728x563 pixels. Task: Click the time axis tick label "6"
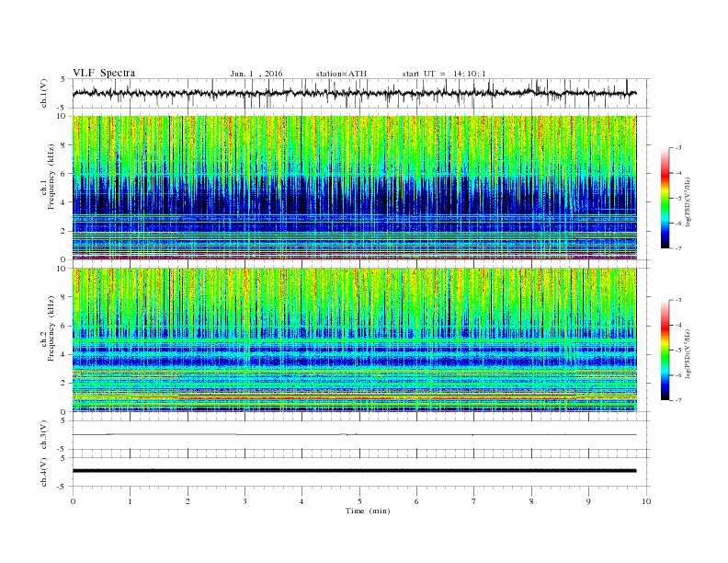(416, 501)
